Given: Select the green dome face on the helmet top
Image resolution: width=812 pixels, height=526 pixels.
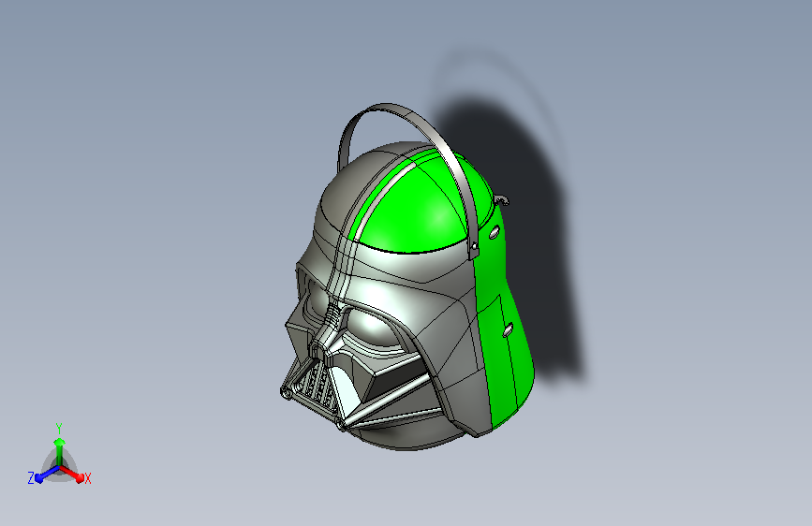Looking at the screenshot, I should click(x=414, y=212).
